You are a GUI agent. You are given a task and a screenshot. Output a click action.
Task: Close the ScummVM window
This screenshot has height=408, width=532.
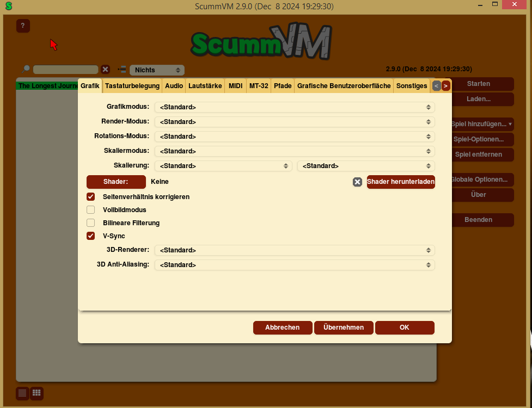point(515,4)
